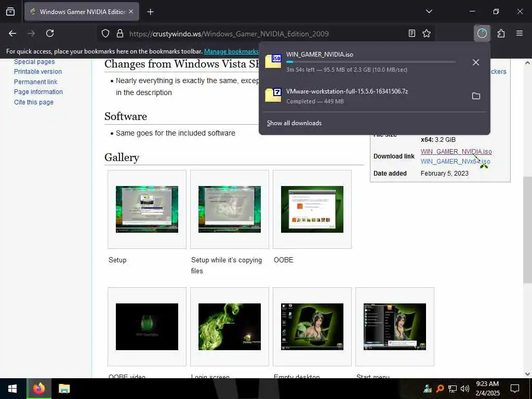Open Firefox View recent browsing icon
This screenshot has width=532, height=399.
coord(10,12)
